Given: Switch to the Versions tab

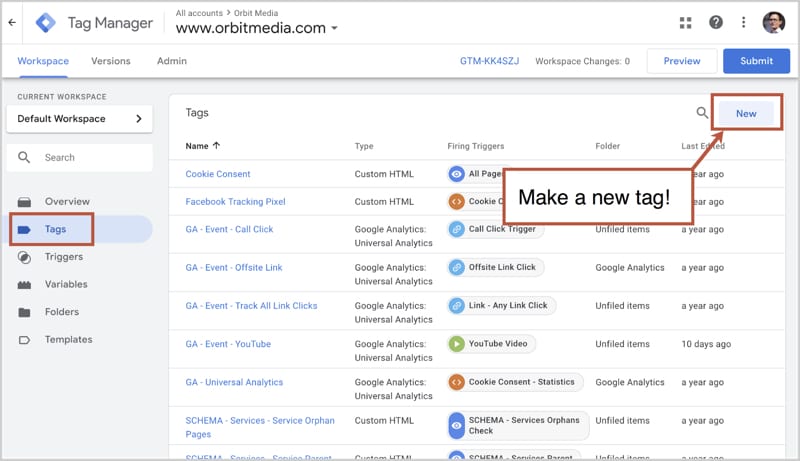Looking at the screenshot, I should (x=111, y=61).
